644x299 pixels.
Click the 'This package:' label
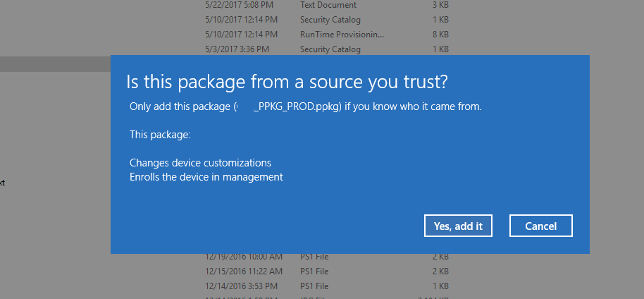coord(160,135)
